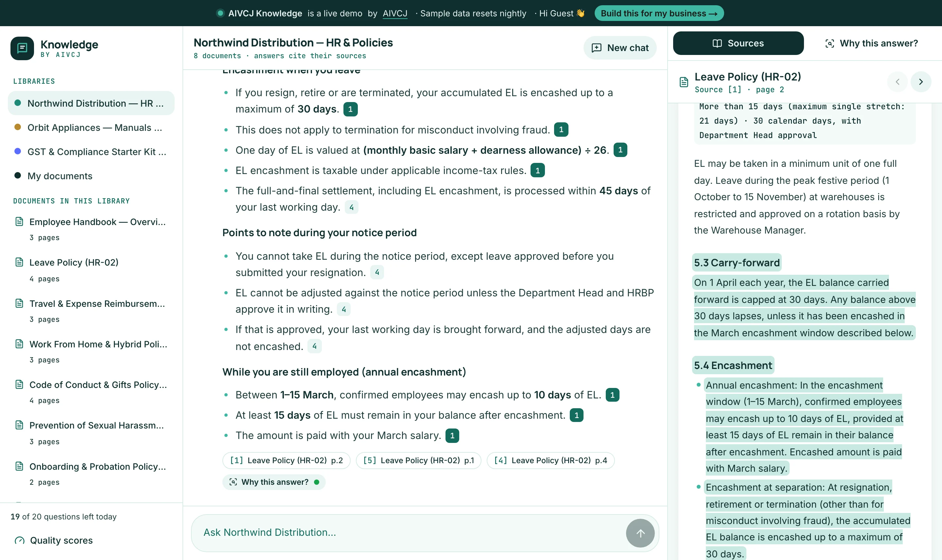Click the document icon beside Leave Policy source header

pos(684,82)
